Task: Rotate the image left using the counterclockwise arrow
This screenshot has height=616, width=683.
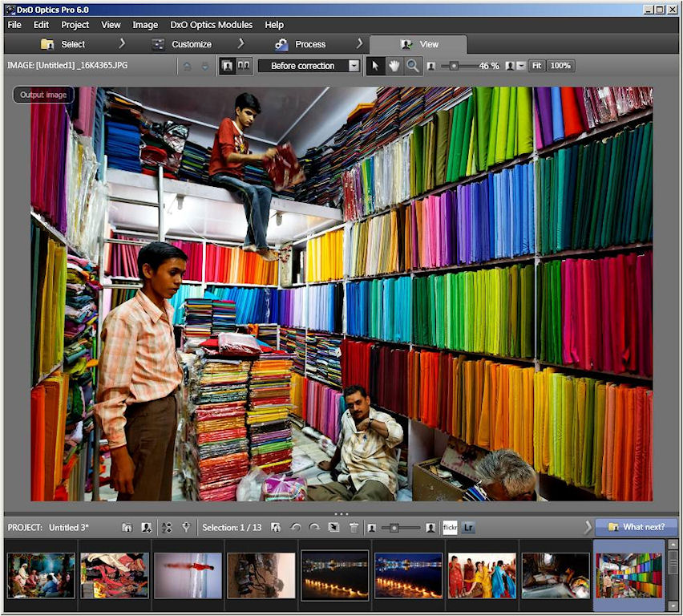Action: click(295, 527)
